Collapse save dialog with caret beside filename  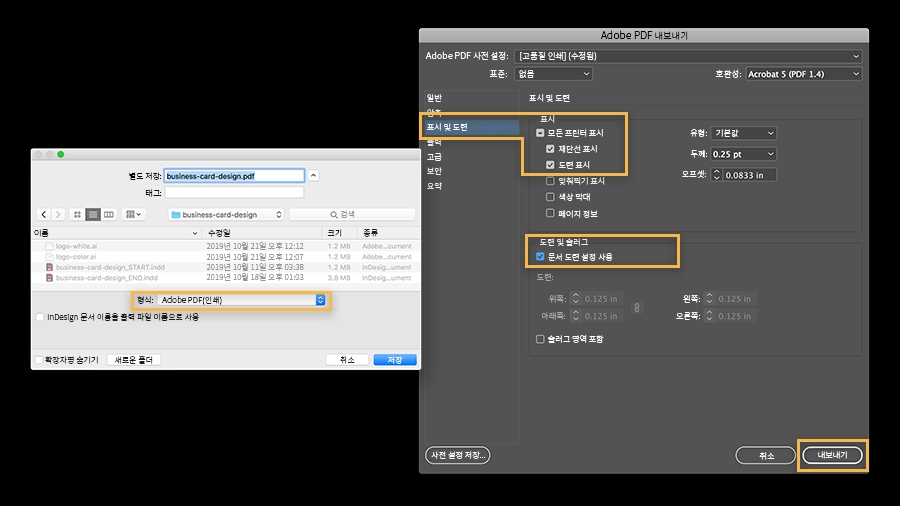tap(313, 176)
